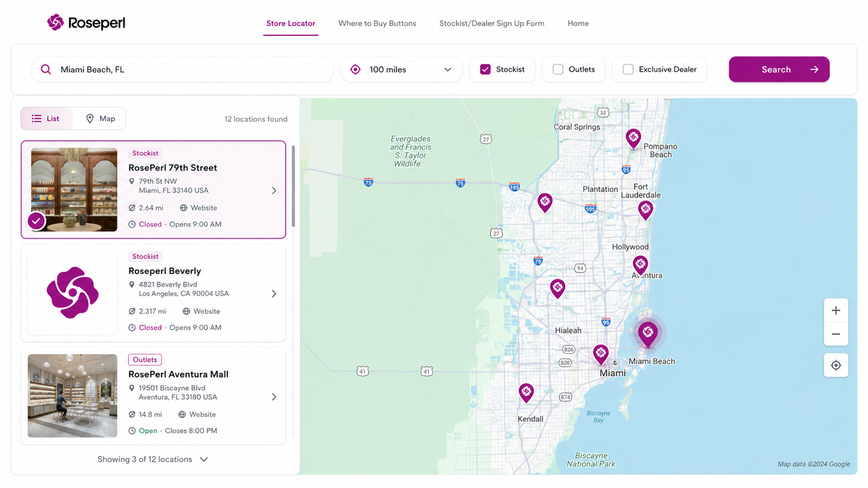Open the 100 miles radius dropdown
The height and width of the screenshot is (488, 868).
point(402,69)
